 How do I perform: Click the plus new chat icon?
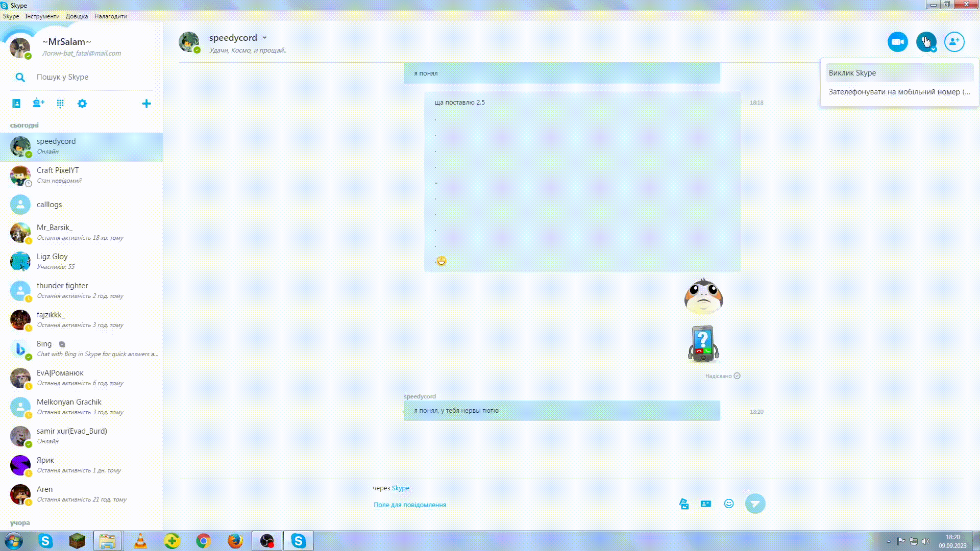click(146, 104)
